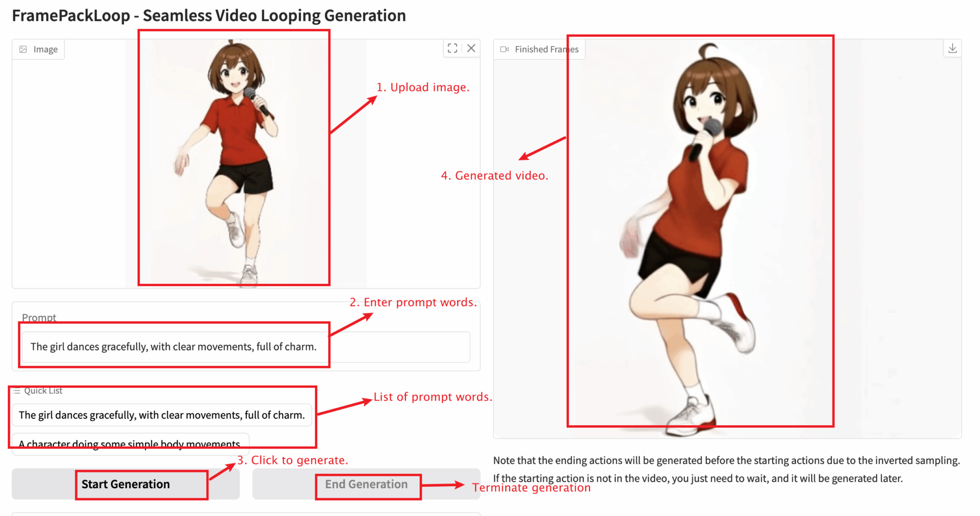Click the 'Quick List' label text

43,391
